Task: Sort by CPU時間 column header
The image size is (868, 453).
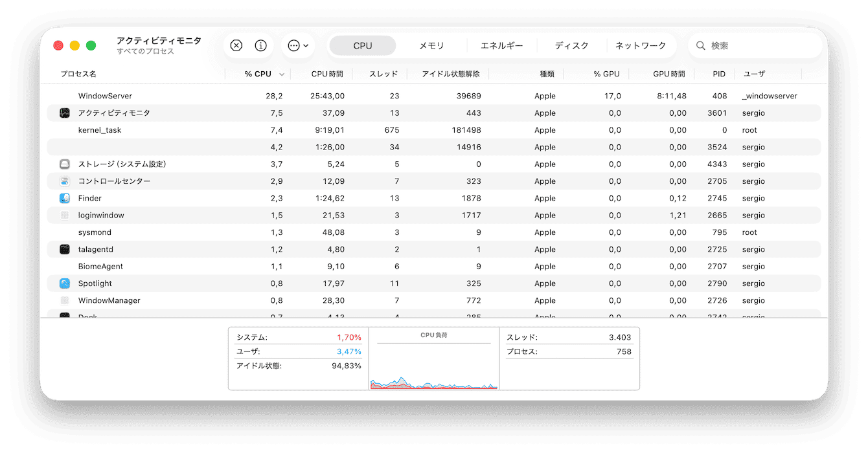Action: (327, 74)
